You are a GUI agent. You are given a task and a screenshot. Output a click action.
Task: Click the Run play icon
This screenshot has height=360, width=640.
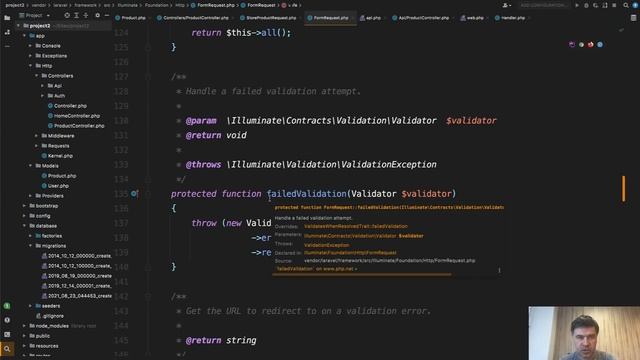tap(577, 5)
